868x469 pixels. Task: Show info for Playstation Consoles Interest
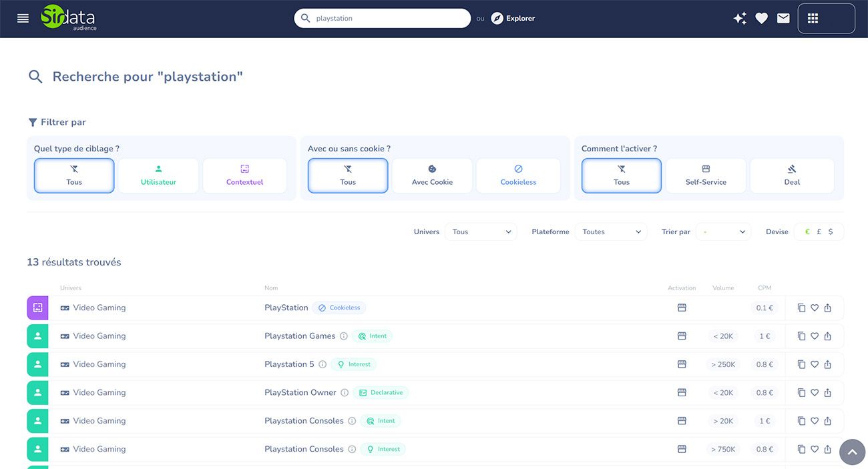(x=352, y=449)
